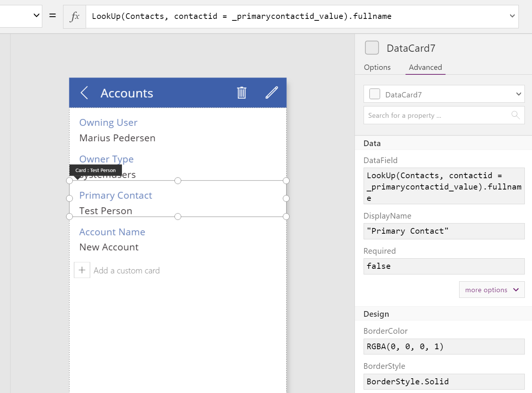Click the Primary Contact card label
The height and width of the screenshot is (393, 532).
(x=116, y=196)
